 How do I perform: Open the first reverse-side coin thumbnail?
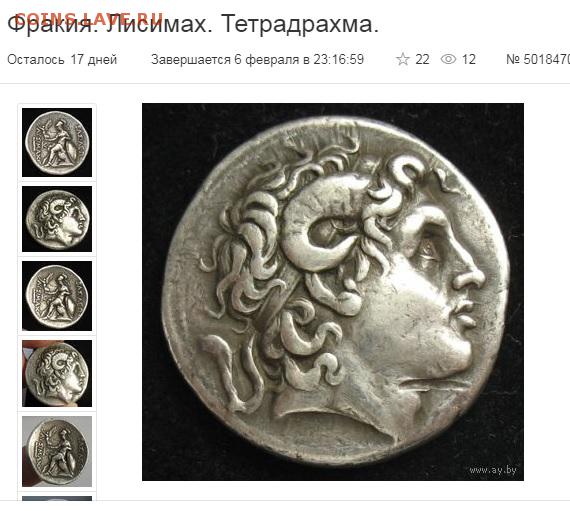pyautogui.click(x=57, y=142)
